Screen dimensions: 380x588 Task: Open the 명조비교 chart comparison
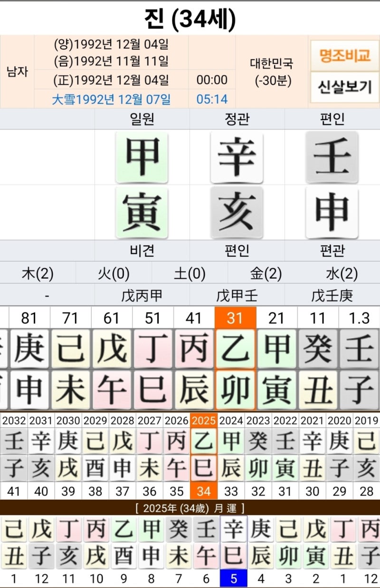(x=344, y=55)
